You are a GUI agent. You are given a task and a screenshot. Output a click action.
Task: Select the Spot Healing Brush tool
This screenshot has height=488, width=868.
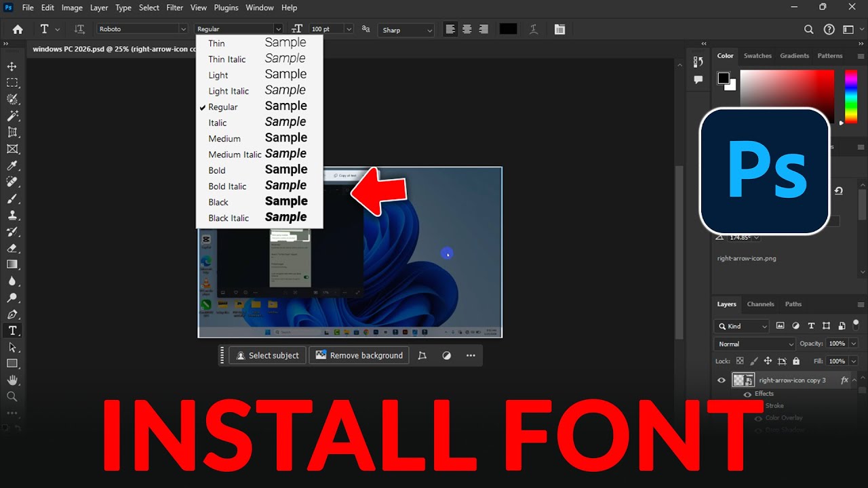(12, 182)
